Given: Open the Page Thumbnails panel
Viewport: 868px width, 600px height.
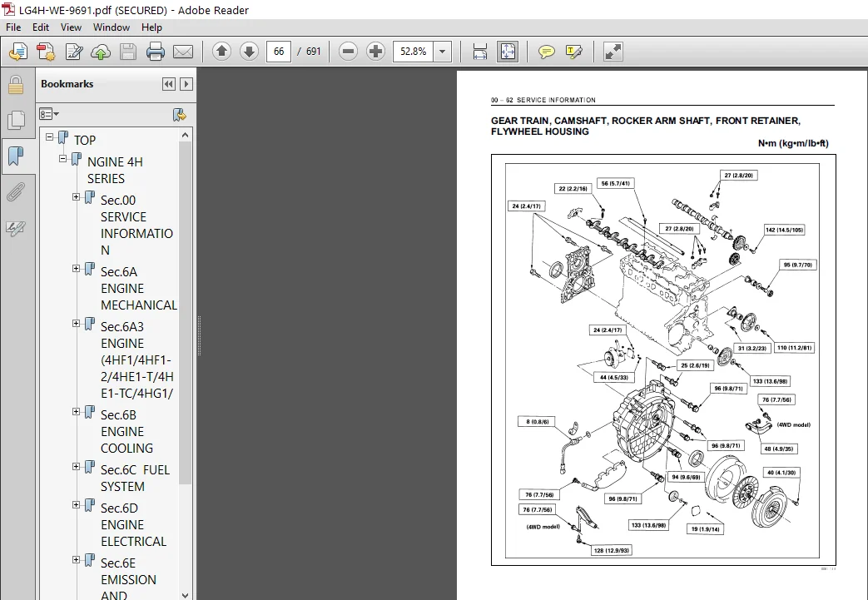Looking at the screenshot, I should pyautogui.click(x=16, y=120).
